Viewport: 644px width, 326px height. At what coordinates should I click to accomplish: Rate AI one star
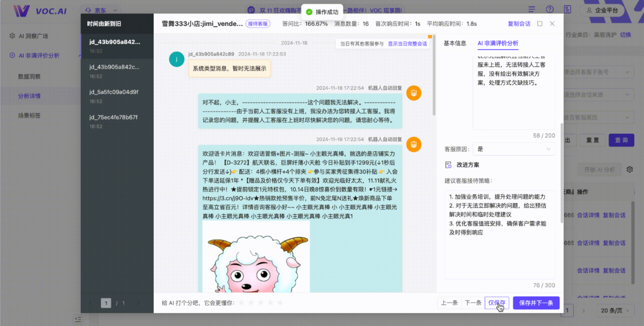[x=241, y=303]
